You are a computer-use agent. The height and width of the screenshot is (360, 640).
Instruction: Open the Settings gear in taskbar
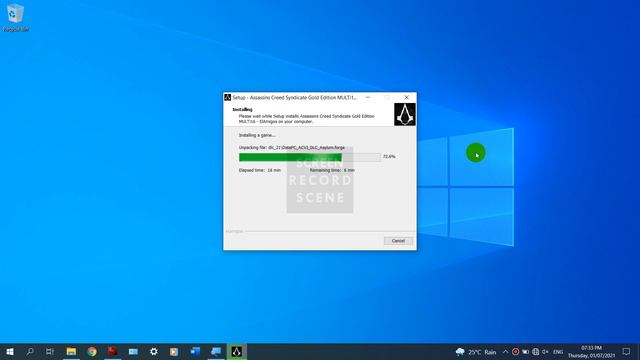[153, 351]
